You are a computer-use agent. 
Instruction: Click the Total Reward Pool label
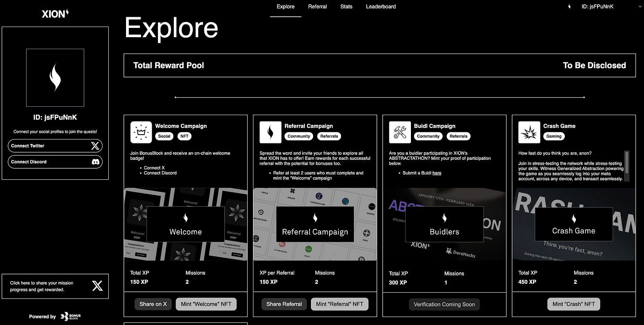[169, 66]
